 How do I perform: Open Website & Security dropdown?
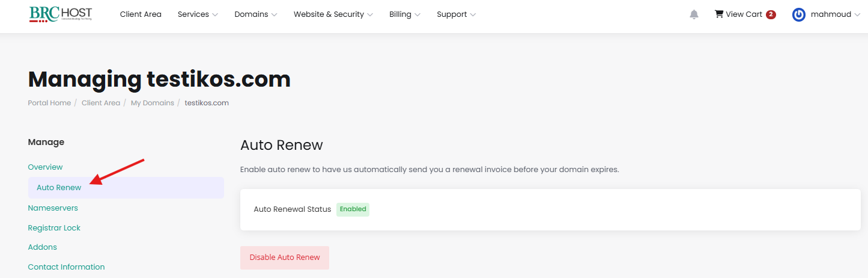333,14
